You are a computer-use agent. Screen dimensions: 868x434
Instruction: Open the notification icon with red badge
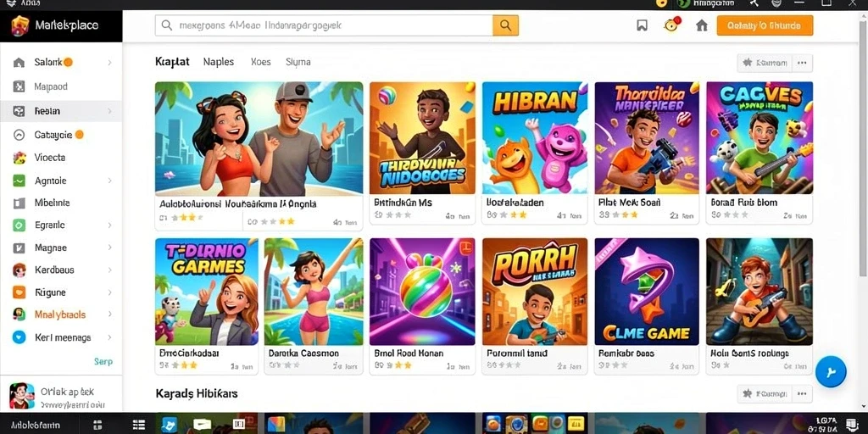click(x=672, y=25)
